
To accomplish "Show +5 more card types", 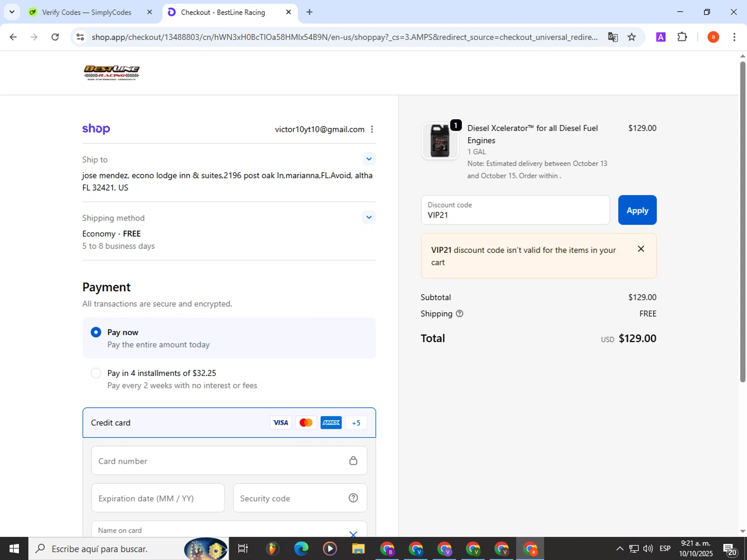I will [356, 423].
